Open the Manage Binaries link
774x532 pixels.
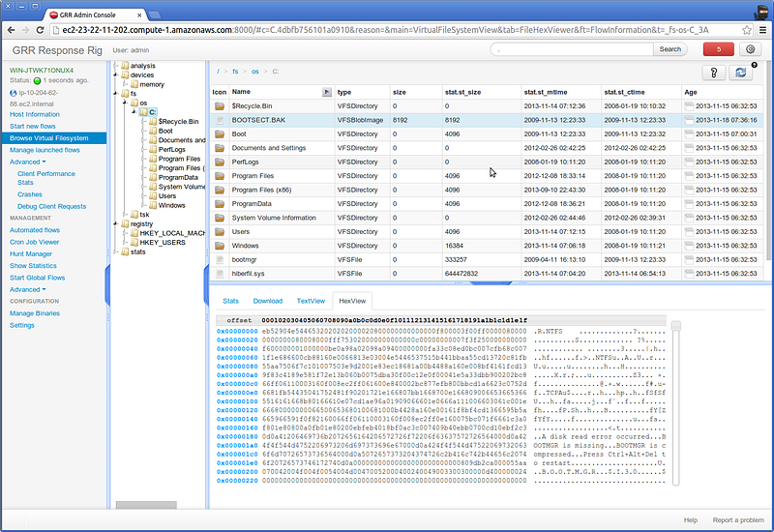pos(35,313)
